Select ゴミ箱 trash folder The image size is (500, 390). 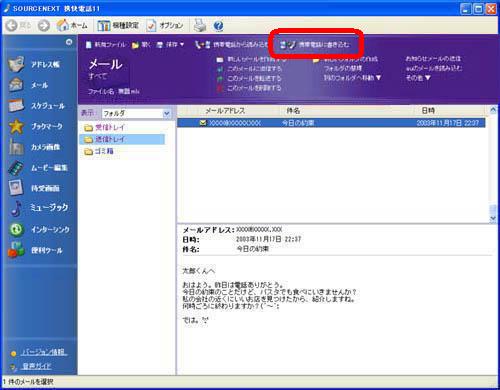(x=99, y=151)
